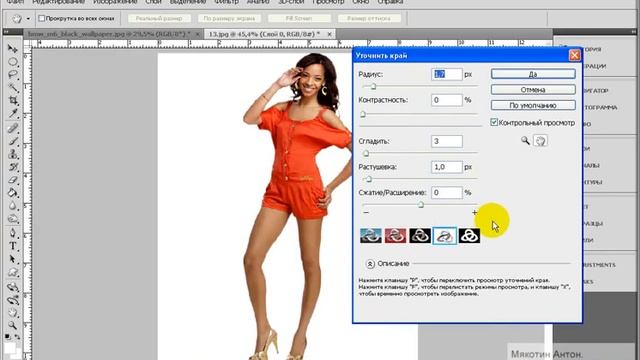Screen dimensions: 640x360
Task: Select the Sponge/Dodge tool
Action: 13,219
